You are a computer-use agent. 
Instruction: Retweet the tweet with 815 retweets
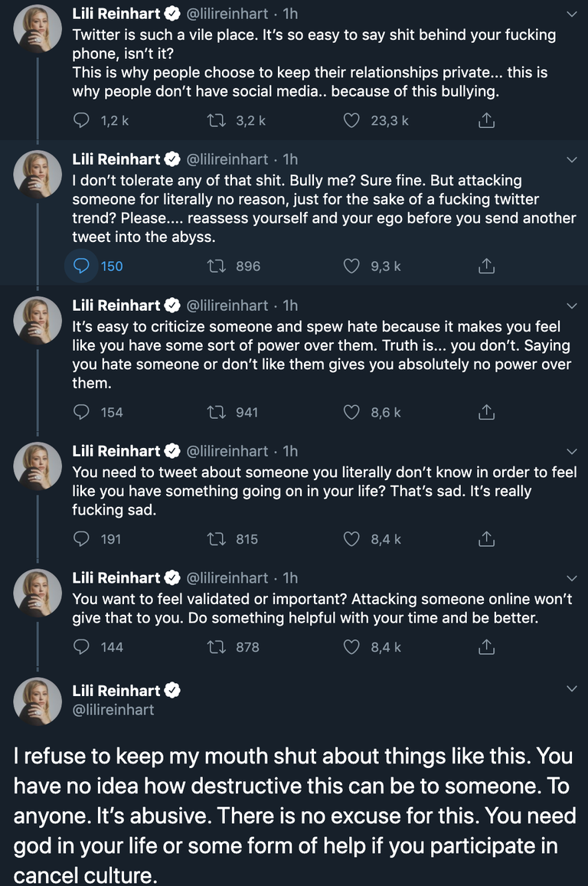pos(217,539)
